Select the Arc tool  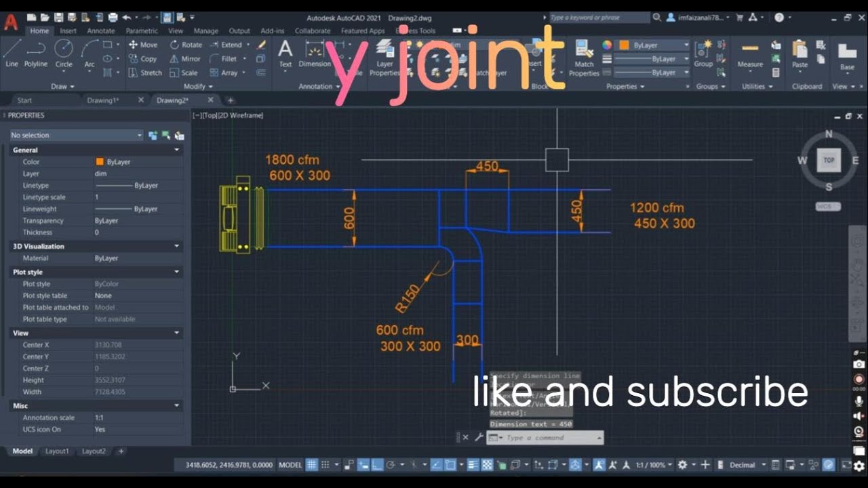coord(89,53)
